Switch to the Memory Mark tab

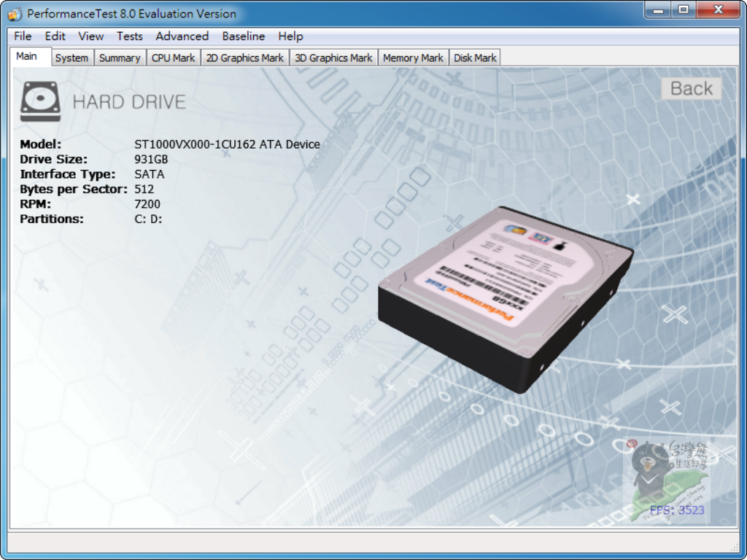tap(413, 58)
